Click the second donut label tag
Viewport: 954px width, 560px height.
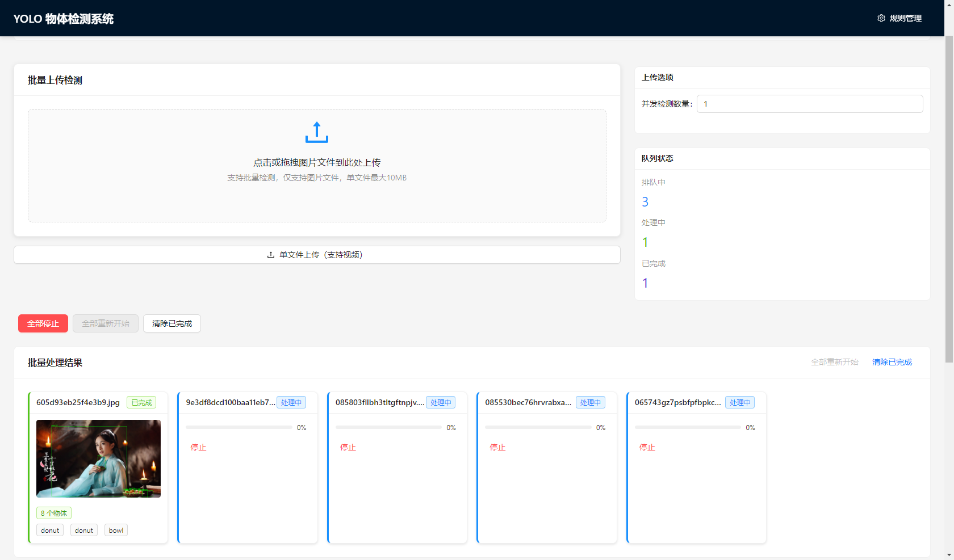click(x=84, y=530)
